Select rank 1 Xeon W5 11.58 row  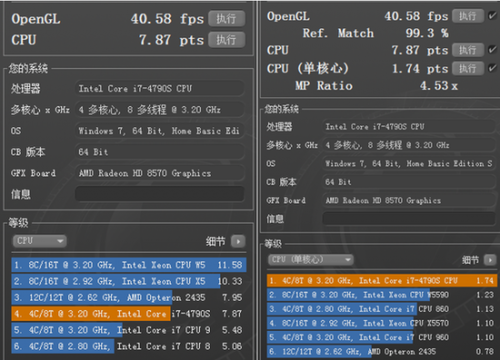[129, 265]
